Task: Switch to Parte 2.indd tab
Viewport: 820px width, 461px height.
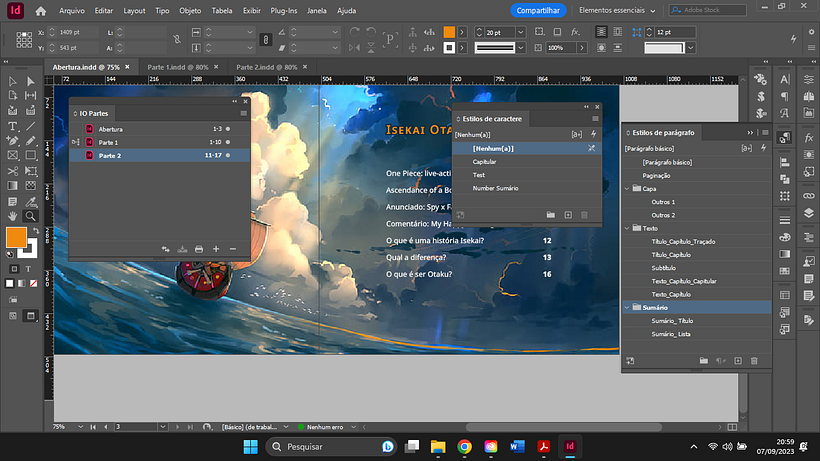Action: (267, 67)
